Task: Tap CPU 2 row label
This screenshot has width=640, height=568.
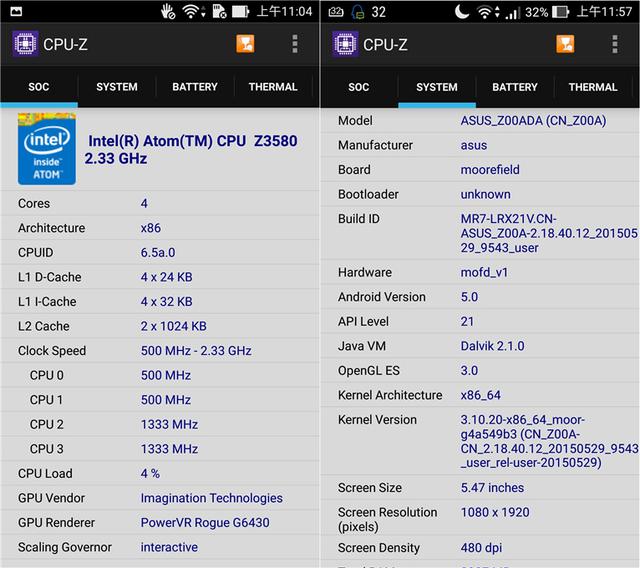Action: click(47, 424)
